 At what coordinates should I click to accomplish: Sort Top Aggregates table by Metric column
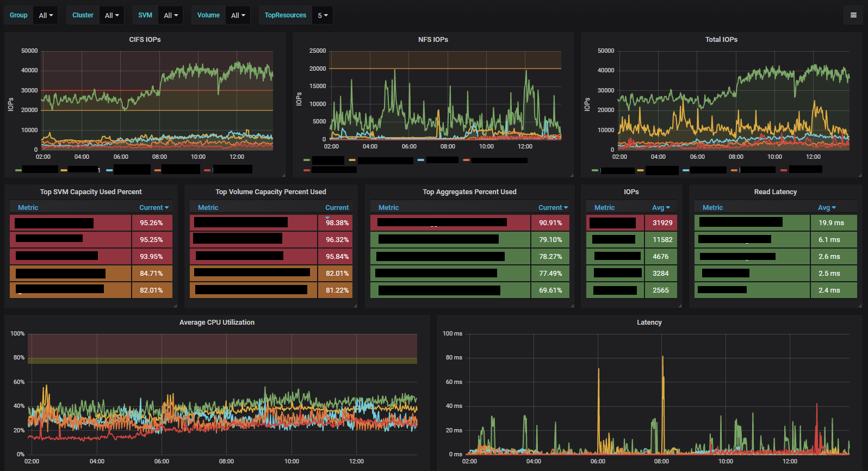coord(389,208)
